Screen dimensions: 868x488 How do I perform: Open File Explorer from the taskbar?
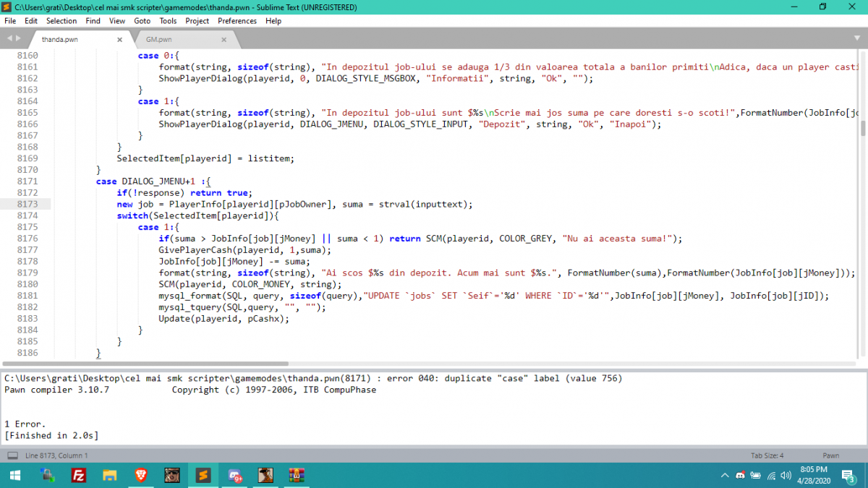(x=110, y=475)
